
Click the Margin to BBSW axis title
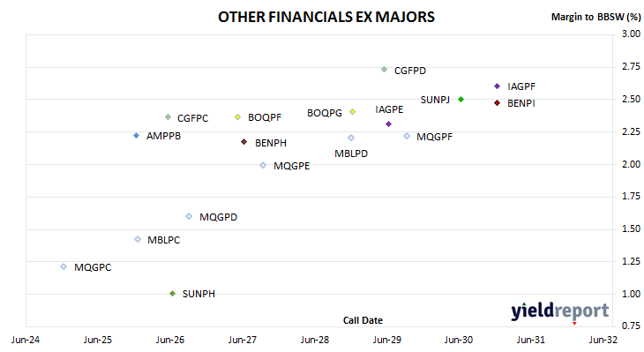pyautogui.click(x=596, y=17)
